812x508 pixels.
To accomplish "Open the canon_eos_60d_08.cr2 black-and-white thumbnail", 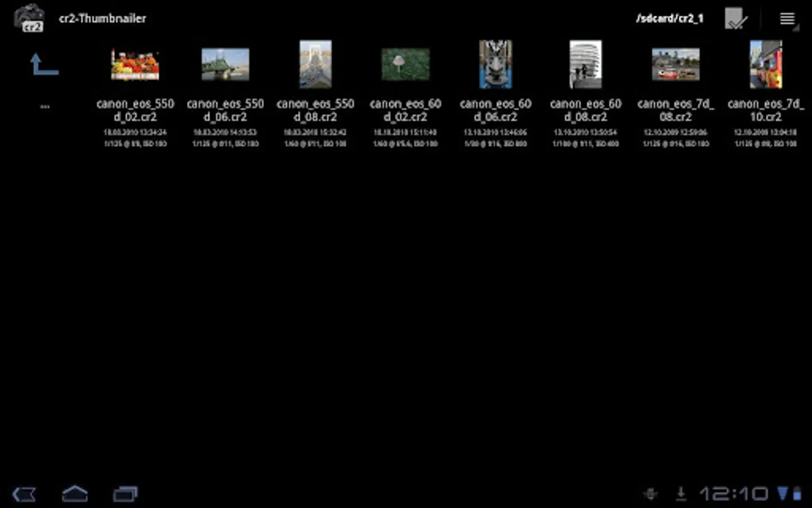I will click(x=585, y=64).
